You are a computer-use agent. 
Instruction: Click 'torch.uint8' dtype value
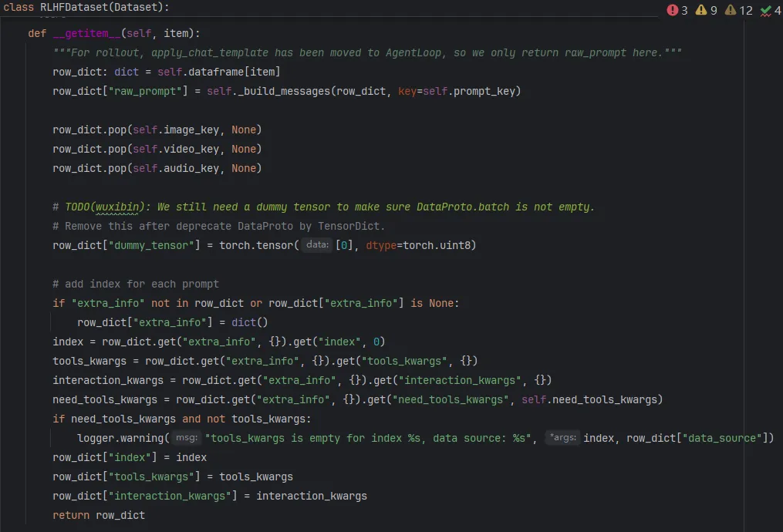437,245
